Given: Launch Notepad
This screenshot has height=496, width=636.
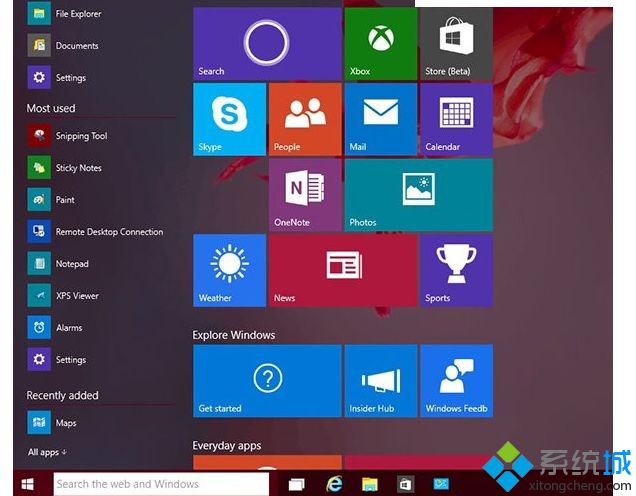Looking at the screenshot, I should pyautogui.click(x=58, y=264).
